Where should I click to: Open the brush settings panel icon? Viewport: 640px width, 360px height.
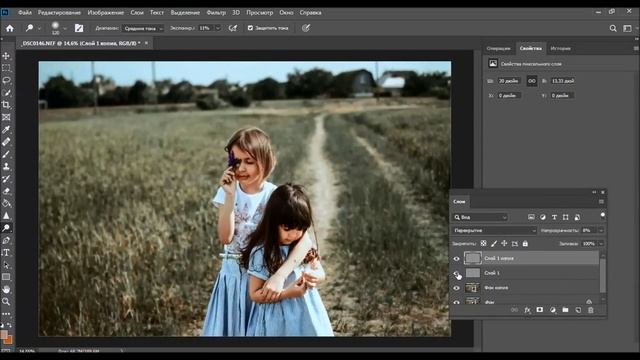79,28
